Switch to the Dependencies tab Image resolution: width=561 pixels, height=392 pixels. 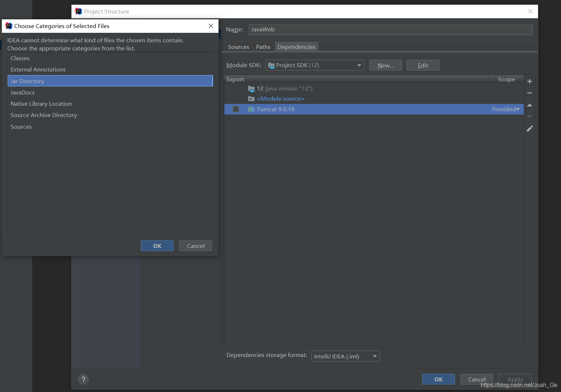[x=297, y=47]
